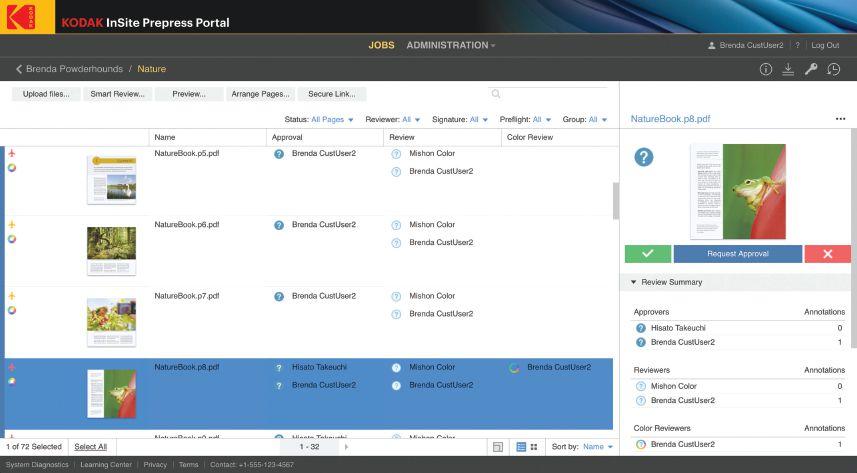Collapse the Review Summary section

633,282
